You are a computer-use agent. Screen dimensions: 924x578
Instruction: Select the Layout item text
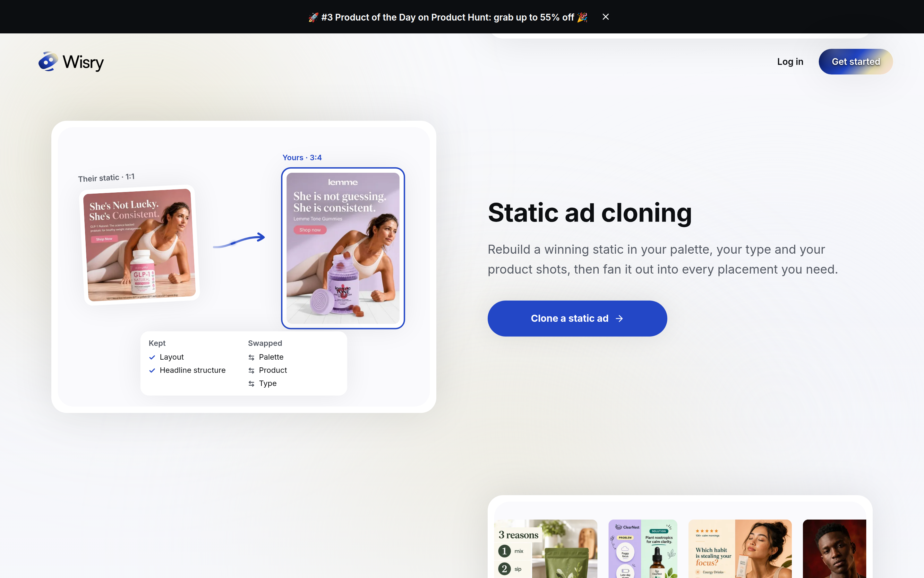(171, 357)
